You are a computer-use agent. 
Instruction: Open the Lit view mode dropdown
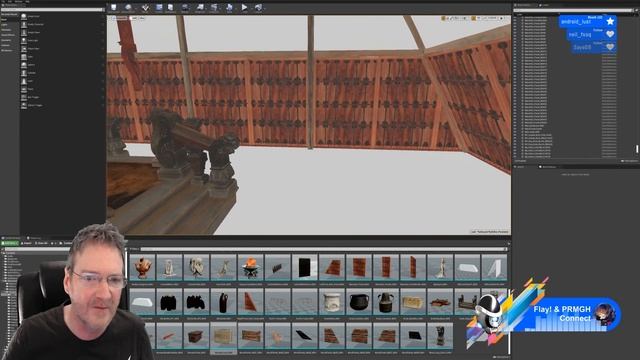click(133, 18)
